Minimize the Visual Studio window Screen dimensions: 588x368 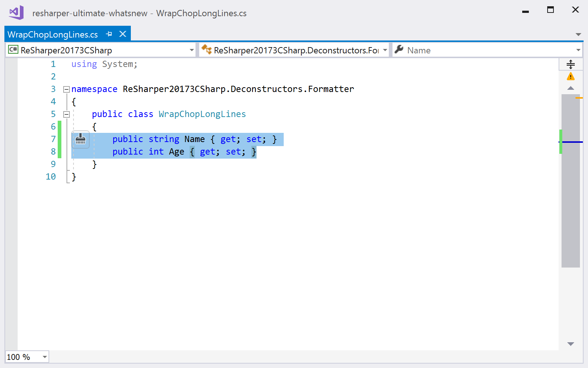click(x=526, y=11)
